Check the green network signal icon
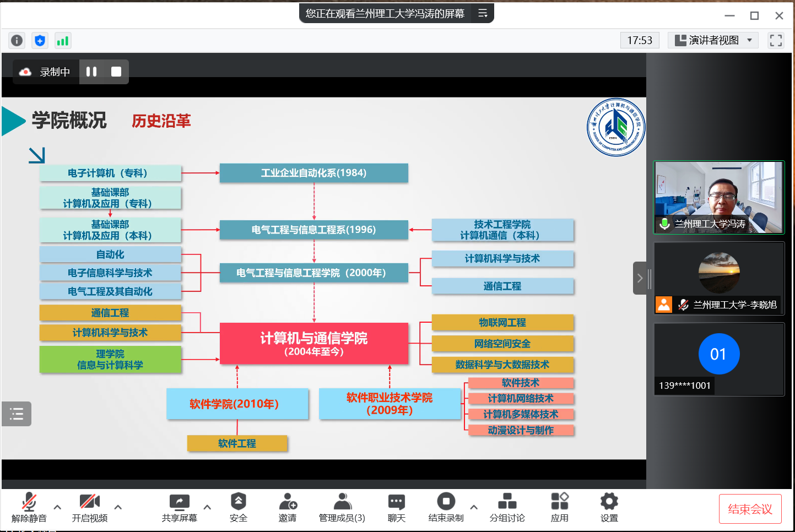 click(63, 40)
